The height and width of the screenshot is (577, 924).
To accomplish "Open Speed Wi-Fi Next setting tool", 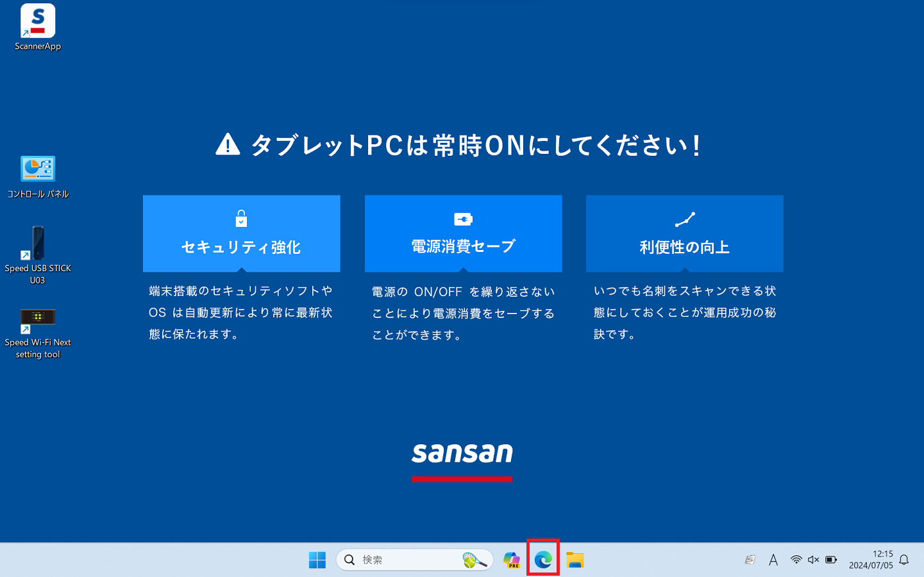I will click(x=38, y=333).
